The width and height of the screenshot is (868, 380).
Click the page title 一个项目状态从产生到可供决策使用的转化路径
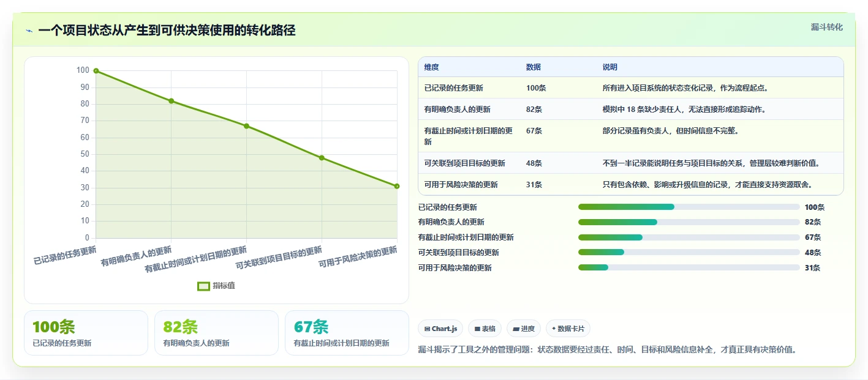pos(167,31)
